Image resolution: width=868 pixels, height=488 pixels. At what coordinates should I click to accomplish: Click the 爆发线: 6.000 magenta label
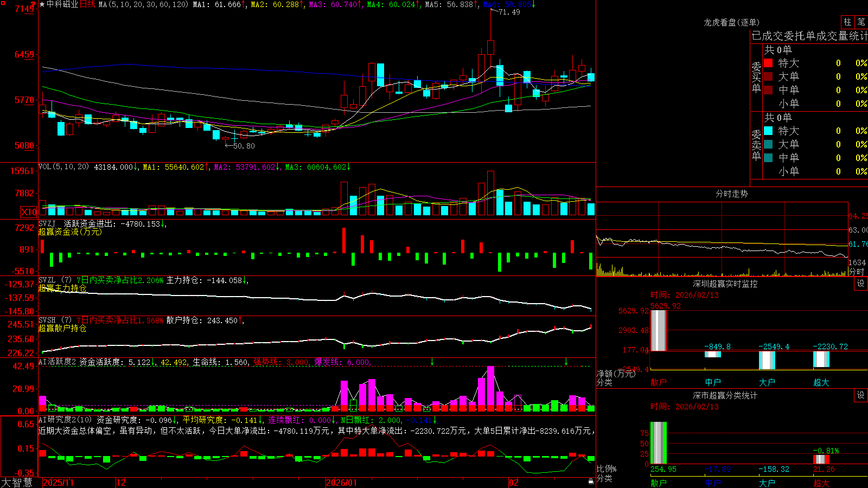pos(342,362)
